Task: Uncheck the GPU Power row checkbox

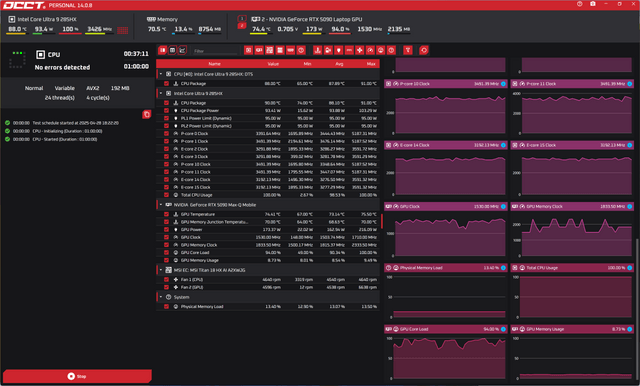Action: 167,229
